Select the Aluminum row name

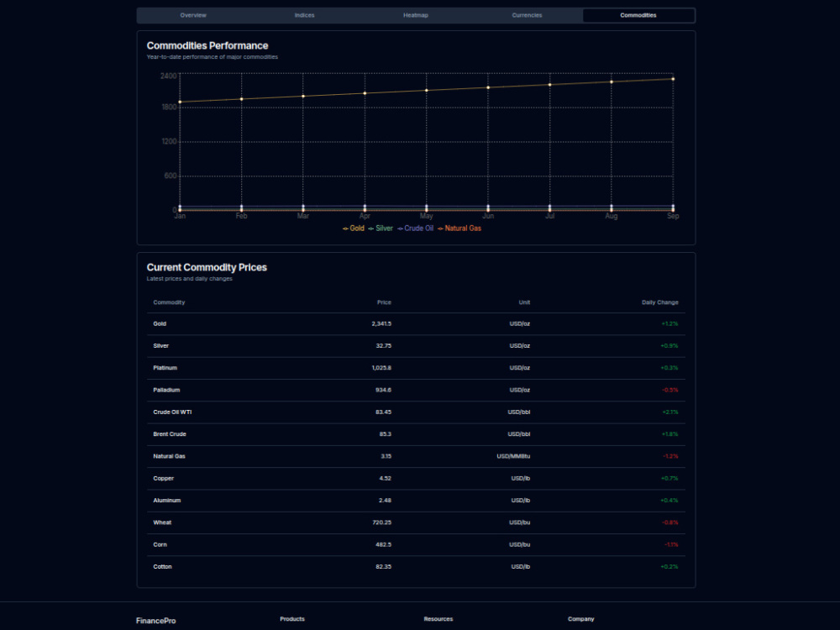pyautogui.click(x=166, y=501)
